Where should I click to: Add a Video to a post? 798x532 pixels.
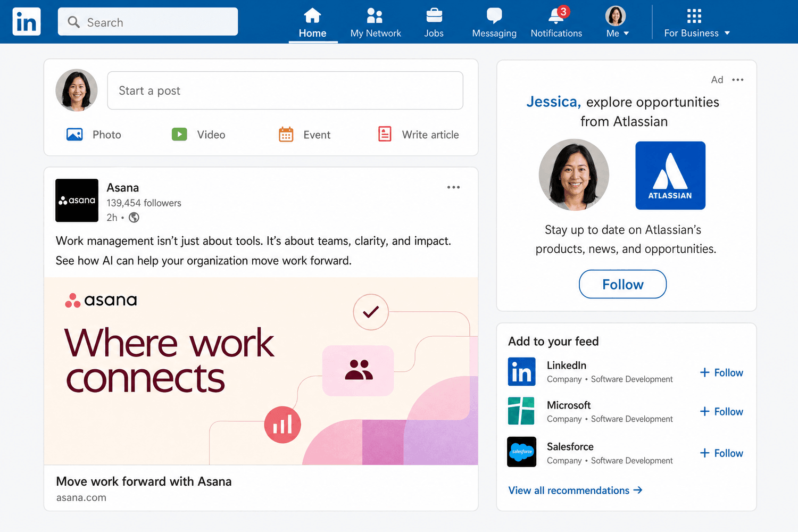(x=198, y=135)
